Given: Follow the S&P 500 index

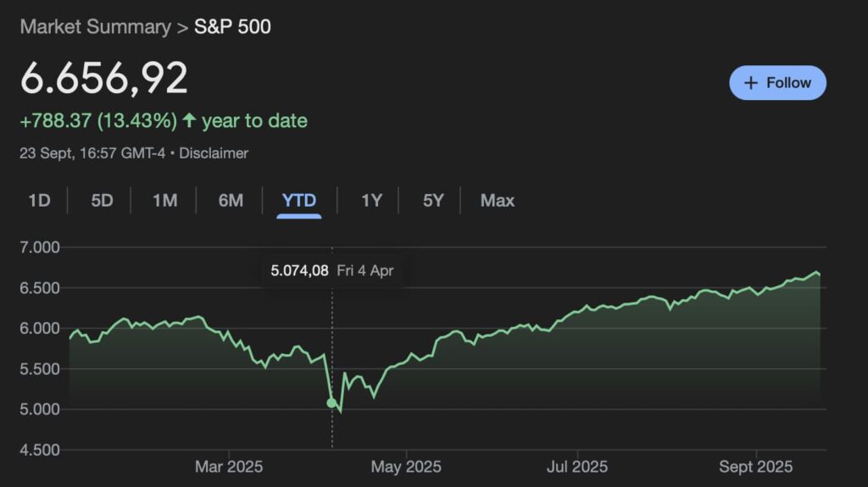Looking at the screenshot, I should coord(777,83).
